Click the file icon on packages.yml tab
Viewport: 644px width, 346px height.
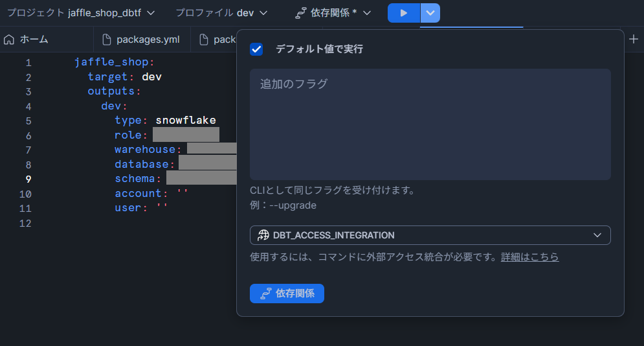coord(107,40)
